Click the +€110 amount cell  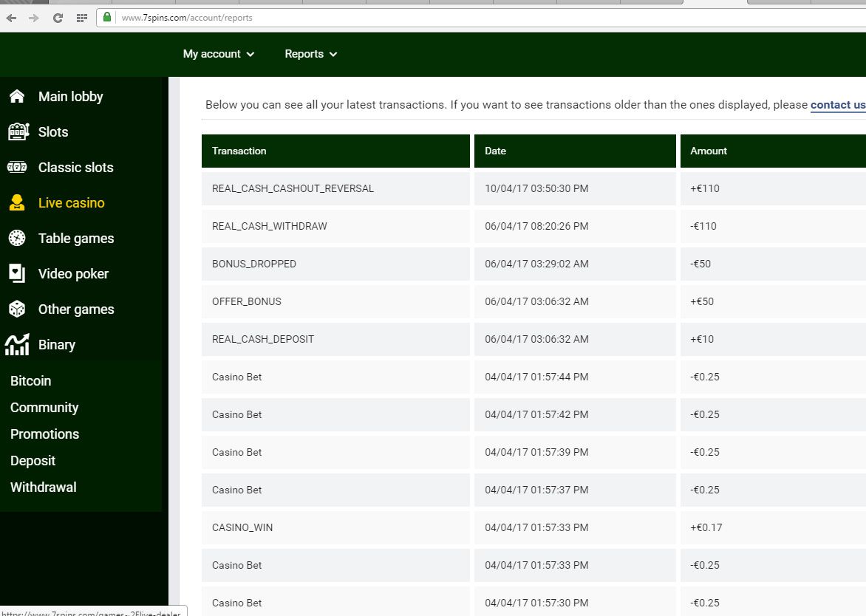coord(773,188)
